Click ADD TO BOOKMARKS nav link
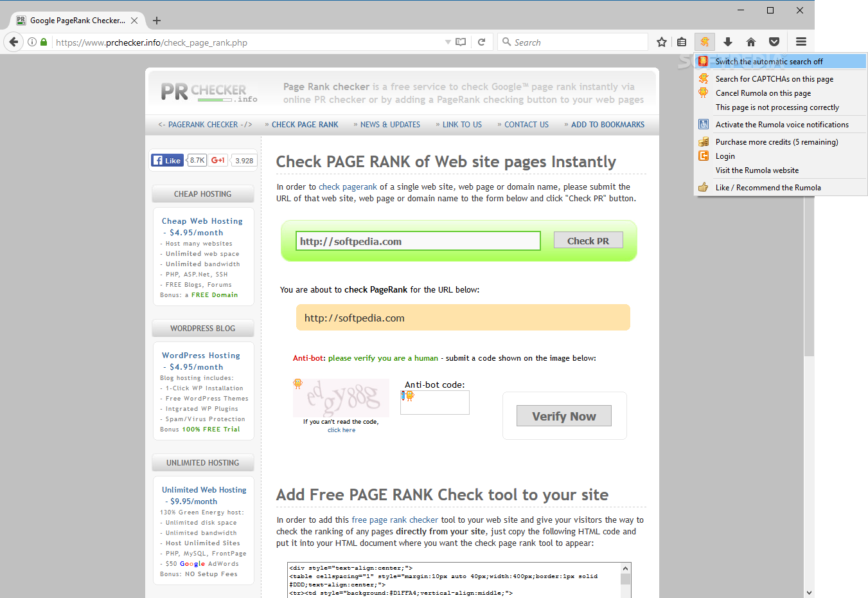The width and height of the screenshot is (868, 598). [x=608, y=125]
